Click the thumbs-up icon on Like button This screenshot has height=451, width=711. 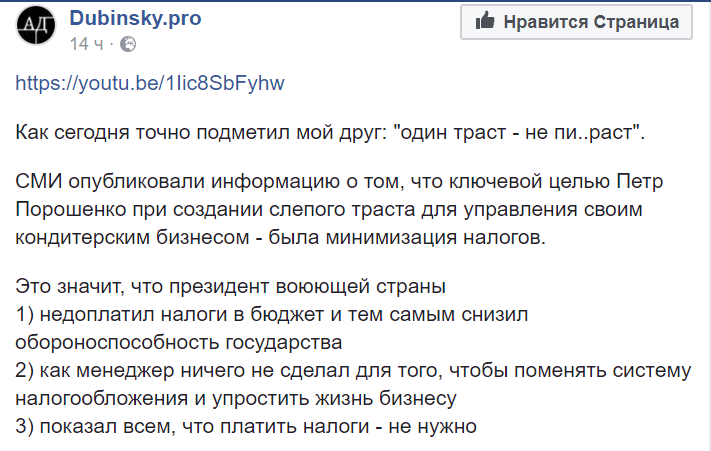coord(486,21)
